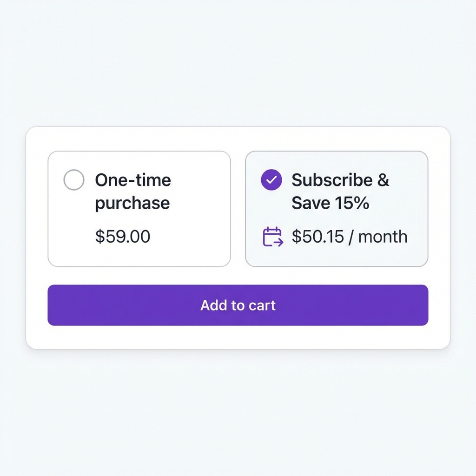Click the Add to cart button
Screen dimensions: 476x476
click(x=238, y=305)
